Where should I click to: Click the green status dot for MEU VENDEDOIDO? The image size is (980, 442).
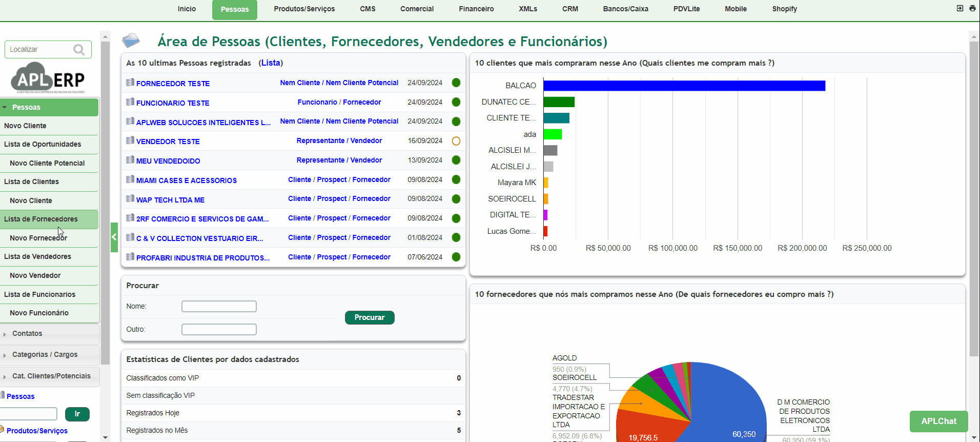[x=456, y=160]
